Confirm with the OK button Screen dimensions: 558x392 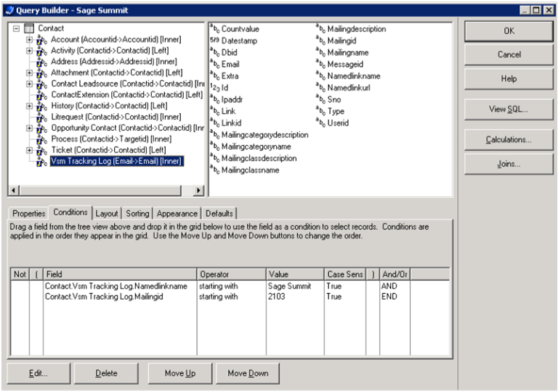pos(509,31)
